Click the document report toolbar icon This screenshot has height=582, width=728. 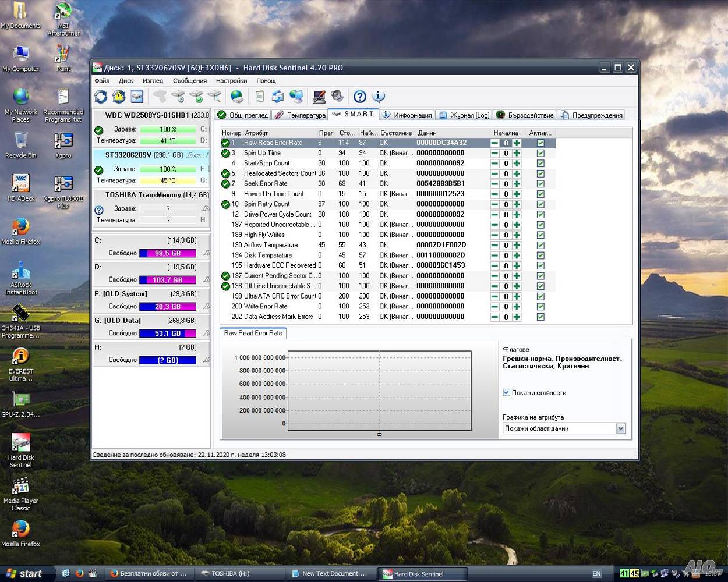pyautogui.click(x=260, y=97)
